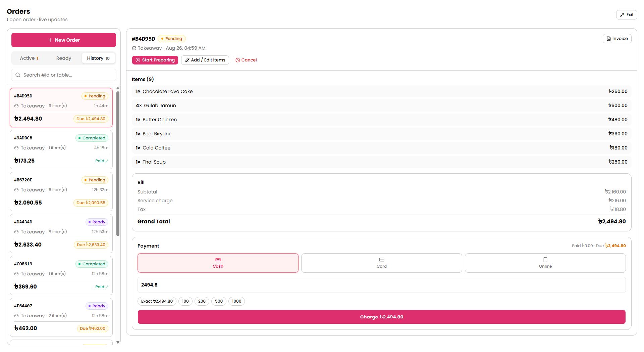644x352 pixels.
Task: Open pending order #B6720E
Action: point(61,191)
